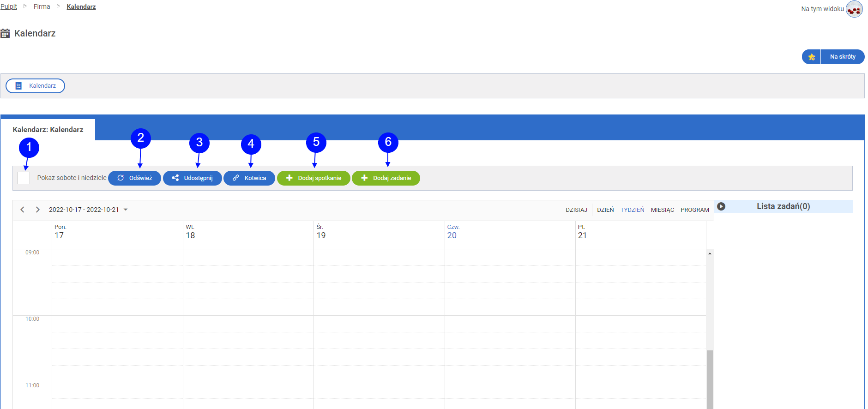Image resolution: width=868 pixels, height=409 pixels.
Task: Click Dodaj spotkanie to add a meeting
Action: coord(313,178)
